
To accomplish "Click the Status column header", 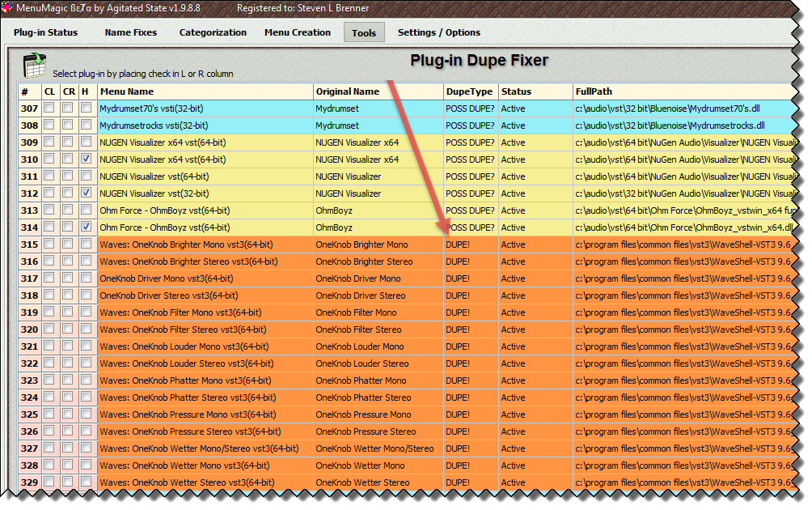I will (x=536, y=91).
